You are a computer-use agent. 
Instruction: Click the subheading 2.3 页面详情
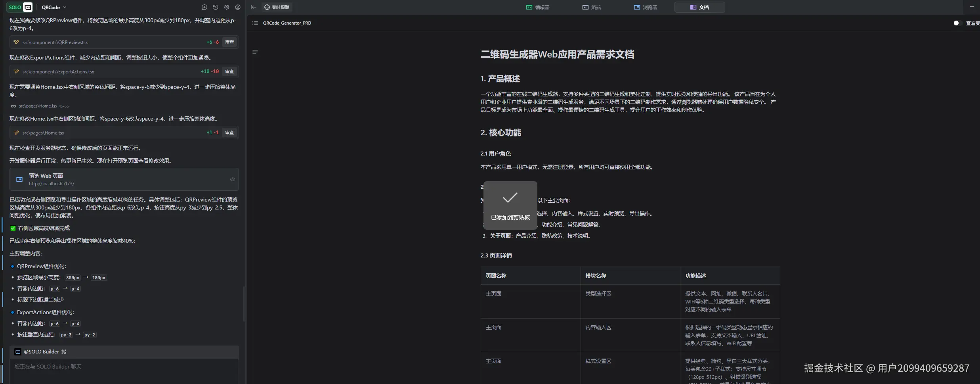496,255
